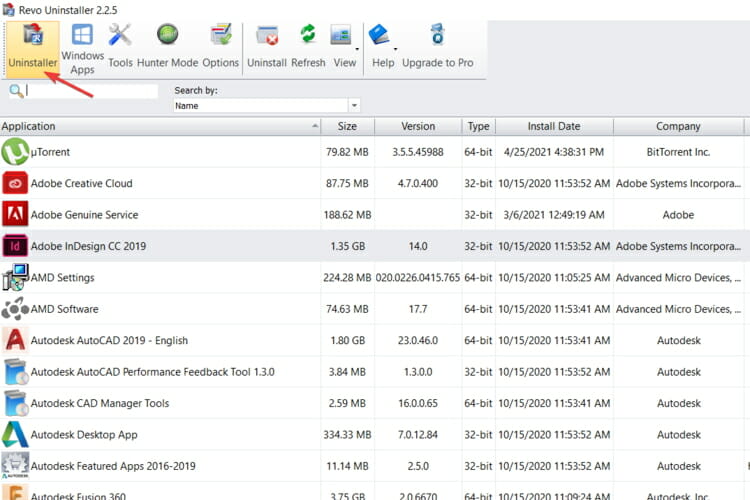Select the AutoCAD Performance Feedback Tool icon
The height and width of the screenshot is (500, 750).
16,372
